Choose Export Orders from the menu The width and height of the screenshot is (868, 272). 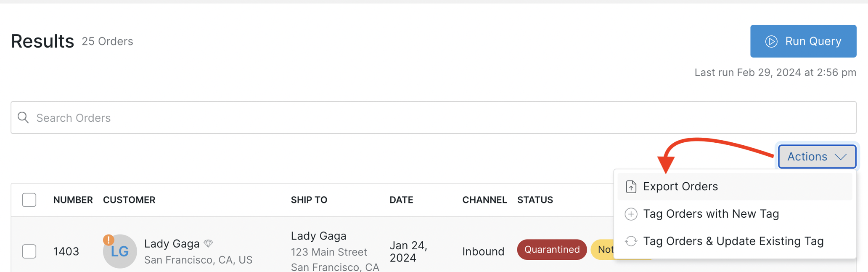point(680,187)
